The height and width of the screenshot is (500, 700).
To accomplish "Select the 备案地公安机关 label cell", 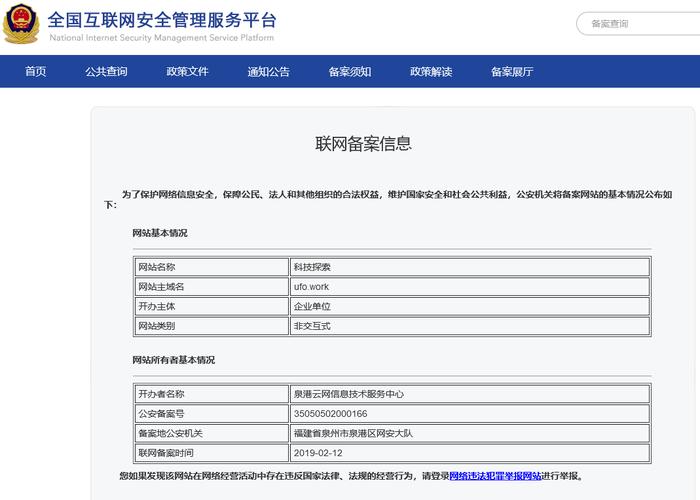I will tap(212, 433).
